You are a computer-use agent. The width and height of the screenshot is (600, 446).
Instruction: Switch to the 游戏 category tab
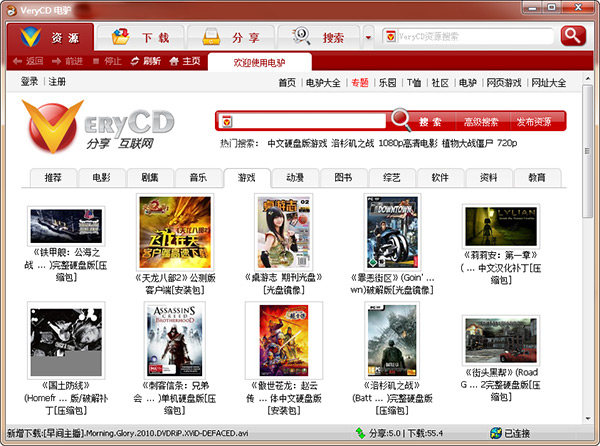[247, 178]
